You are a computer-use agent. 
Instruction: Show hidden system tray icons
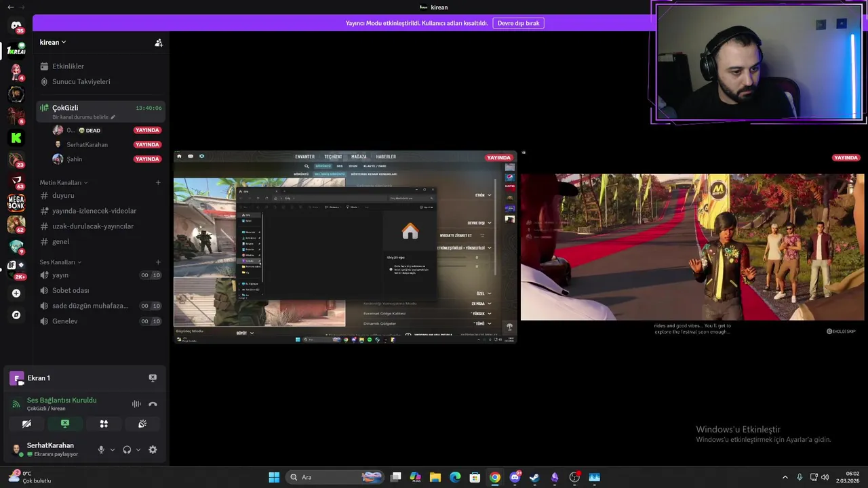[x=785, y=477]
